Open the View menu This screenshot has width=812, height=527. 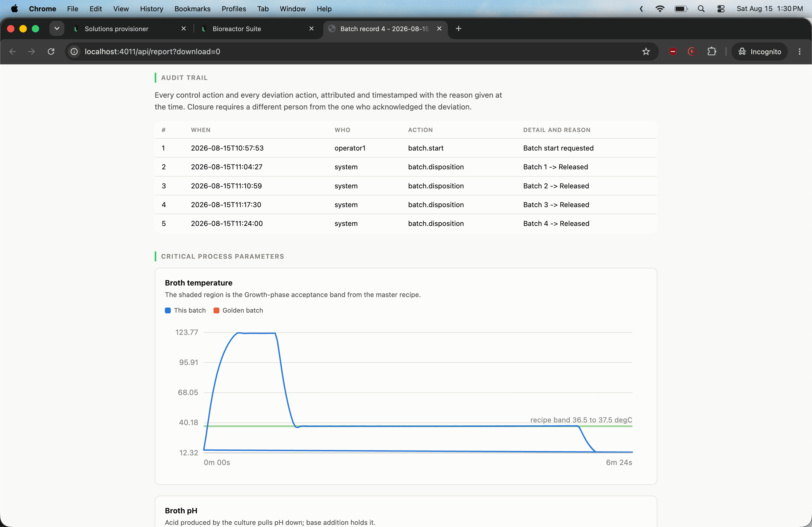click(x=121, y=9)
